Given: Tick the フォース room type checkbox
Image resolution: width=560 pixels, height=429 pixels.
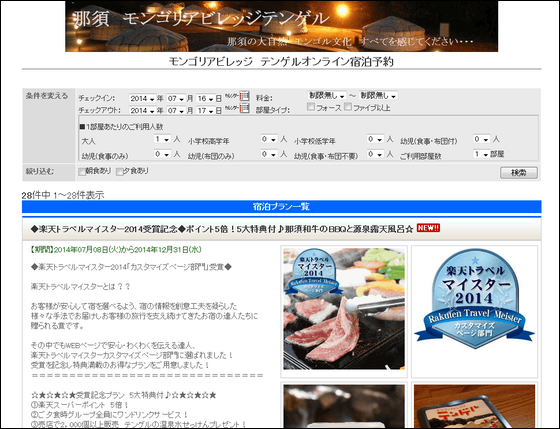Looking at the screenshot, I should tap(311, 107).
